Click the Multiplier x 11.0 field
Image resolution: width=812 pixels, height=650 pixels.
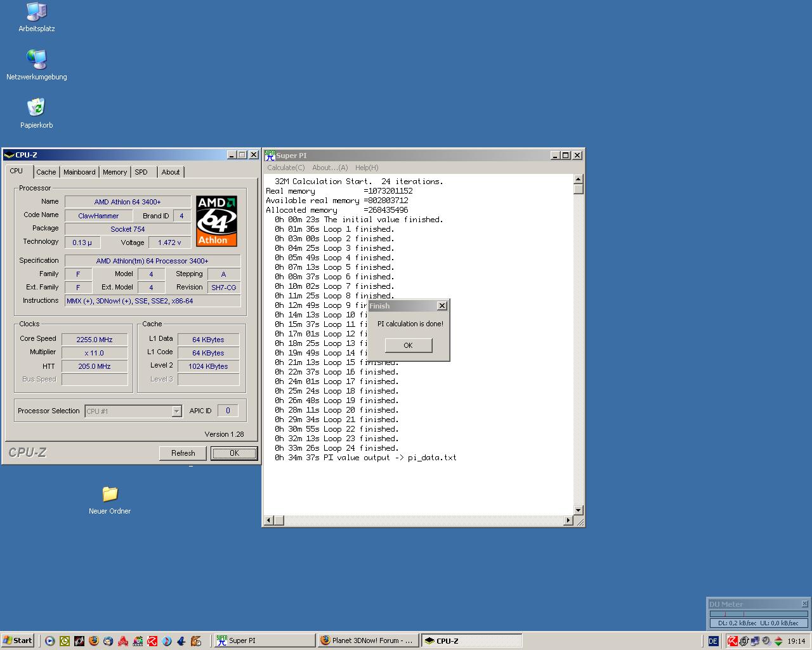click(x=95, y=353)
